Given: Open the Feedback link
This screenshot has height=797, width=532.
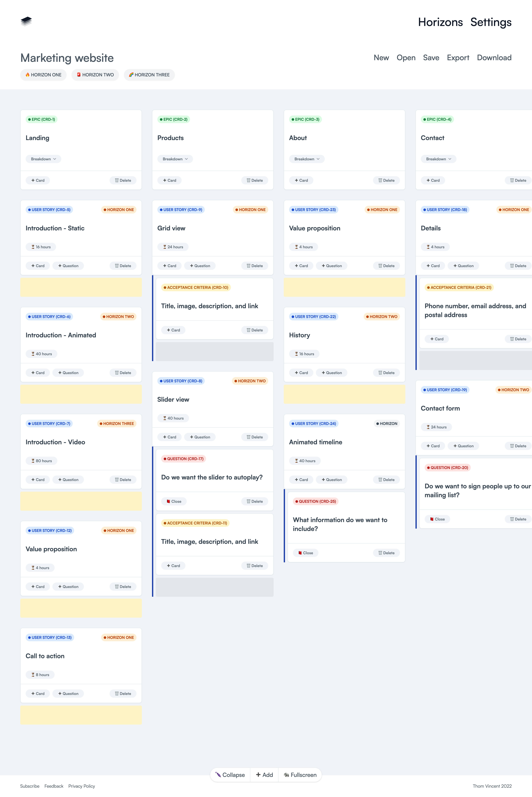Looking at the screenshot, I should coord(54,786).
